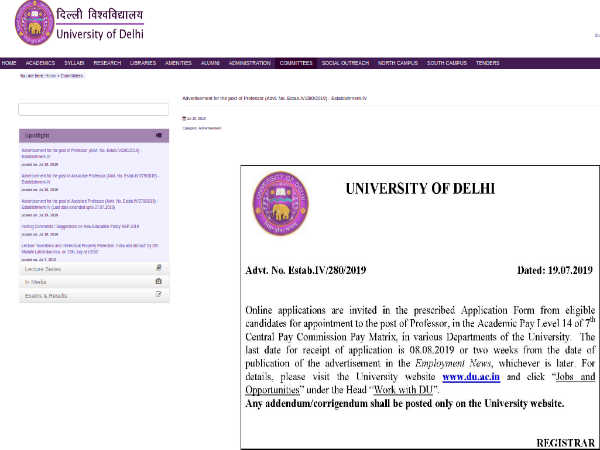600x450 pixels.
Task: Open the first Spotlight Professor advertisement link
Action: click(80, 152)
